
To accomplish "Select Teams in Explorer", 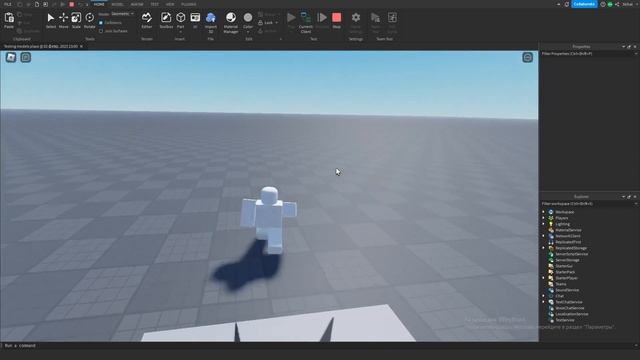I will [x=560, y=284].
